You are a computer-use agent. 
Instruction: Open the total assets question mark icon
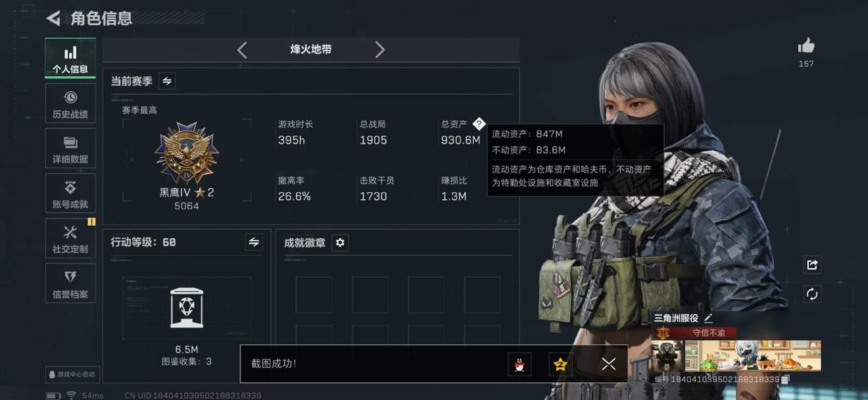point(479,123)
